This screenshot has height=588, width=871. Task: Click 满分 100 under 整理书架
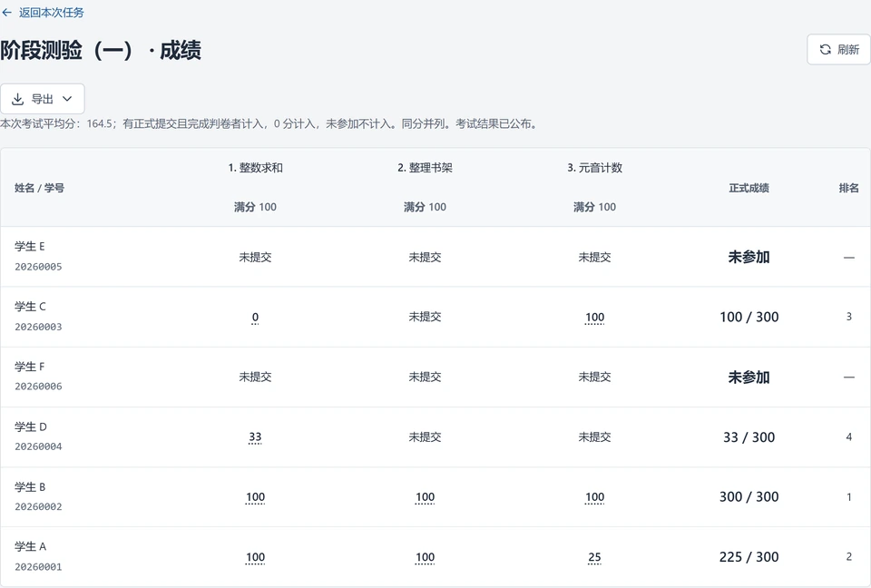(425, 207)
